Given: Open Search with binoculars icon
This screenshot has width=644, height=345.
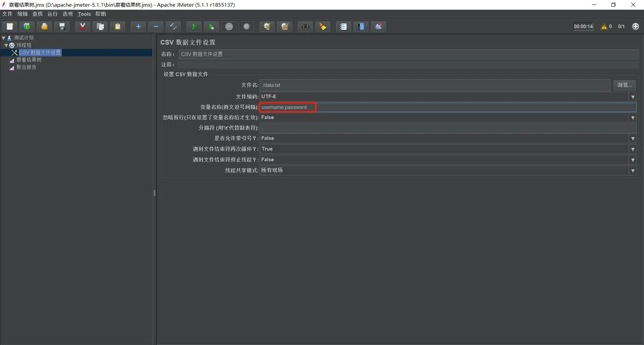Looking at the screenshot, I should coord(305,27).
